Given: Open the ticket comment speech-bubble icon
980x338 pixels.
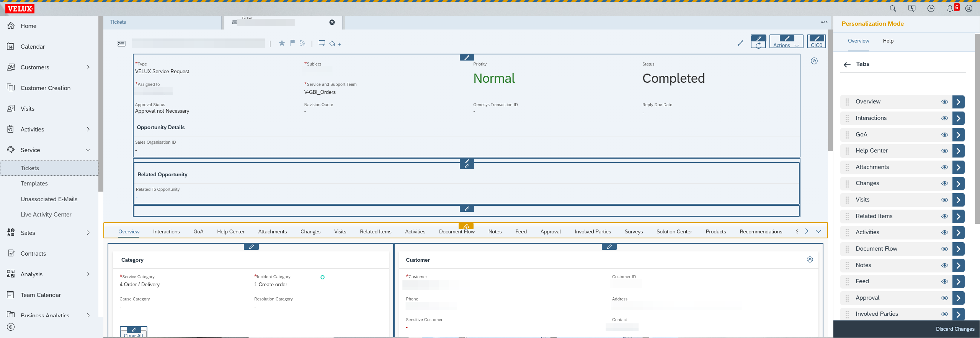Looking at the screenshot, I should point(322,43).
